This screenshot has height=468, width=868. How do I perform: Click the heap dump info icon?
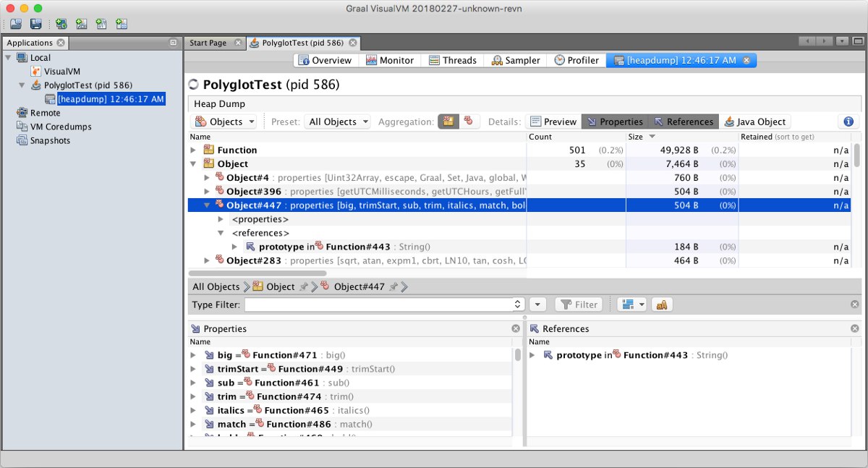pyautogui.click(x=848, y=122)
